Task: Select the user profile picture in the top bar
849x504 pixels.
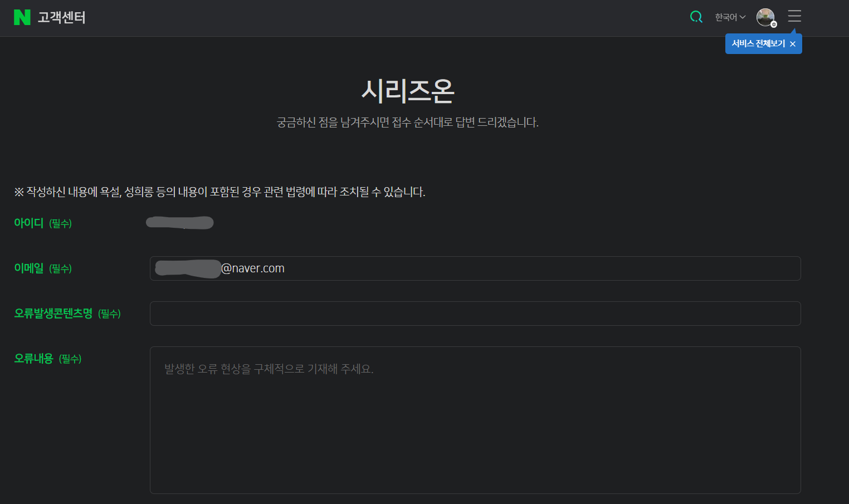Action: tap(765, 16)
